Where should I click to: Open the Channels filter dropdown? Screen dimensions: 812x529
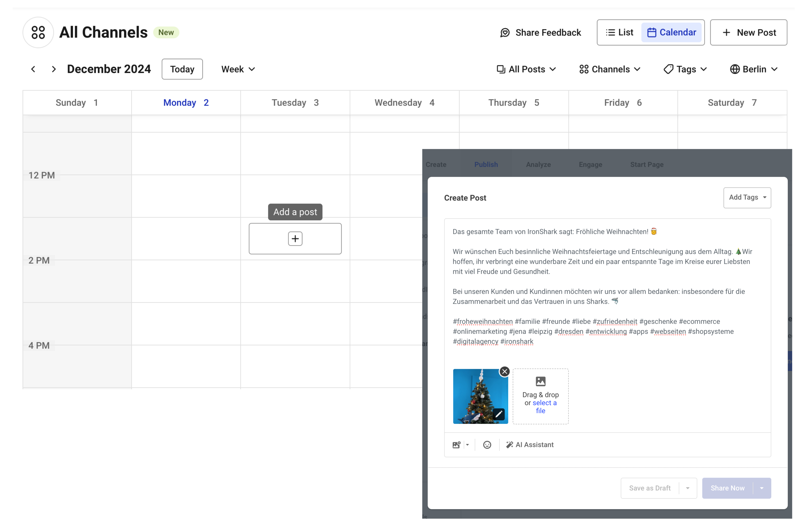pyautogui.click(x=610, y=69)
